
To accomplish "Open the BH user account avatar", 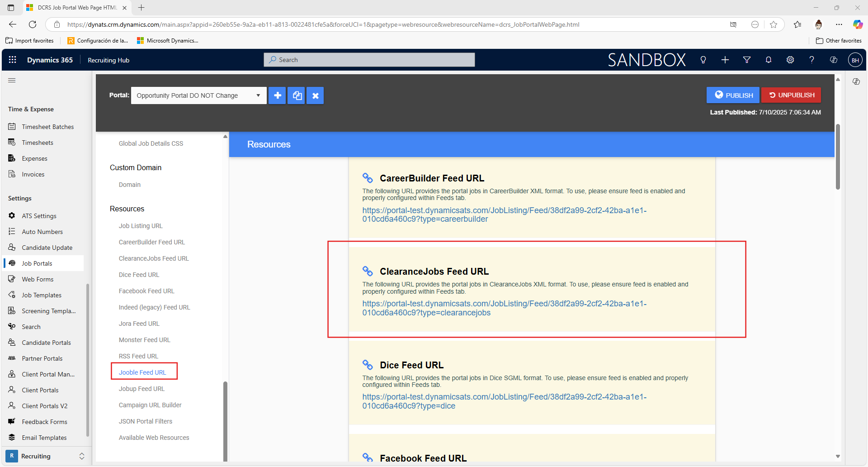I will (855, 60).
